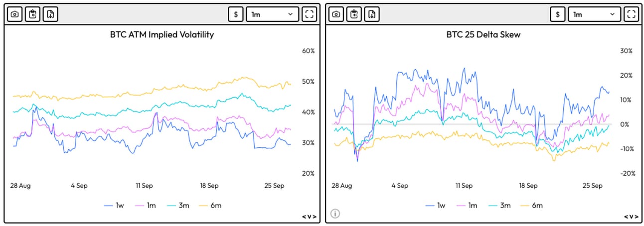The height and width of the screenshot is (226, 644).
Task: Copy the BTC ATM Implied Volatility chart to clipboard
Action: tap(32, 14)
